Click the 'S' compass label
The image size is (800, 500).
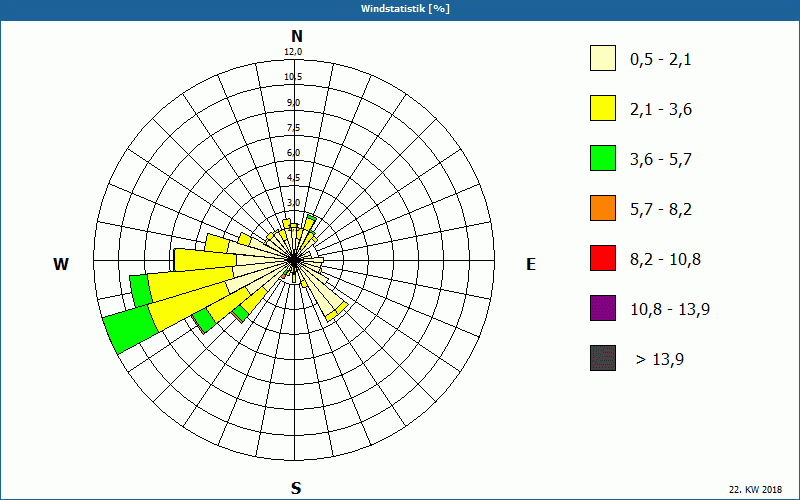point(296,488)
